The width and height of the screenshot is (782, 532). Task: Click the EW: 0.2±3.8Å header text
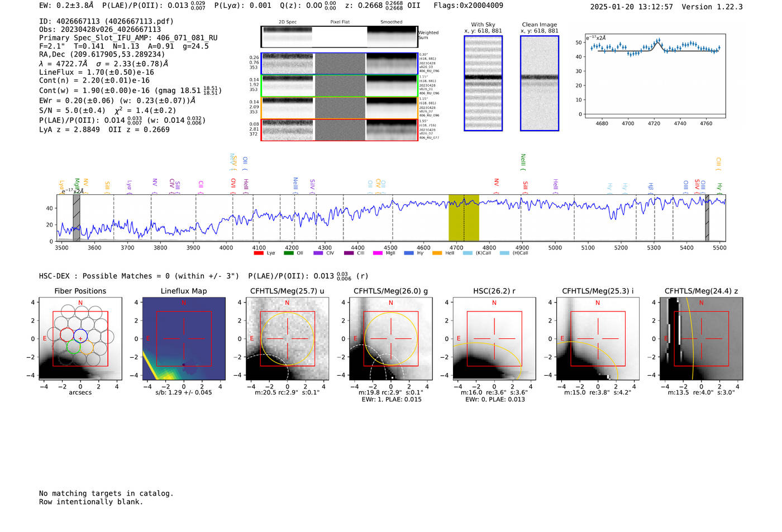tap(66, 6)
